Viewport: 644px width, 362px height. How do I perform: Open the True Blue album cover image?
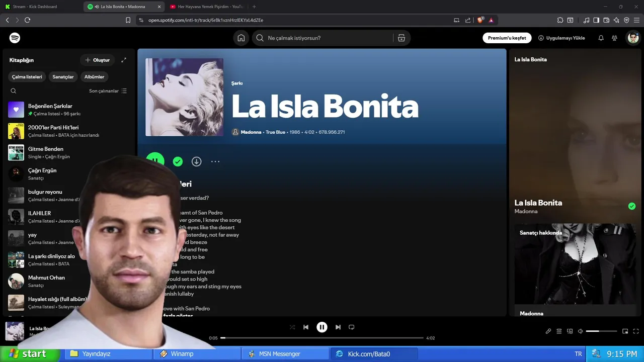185,97
